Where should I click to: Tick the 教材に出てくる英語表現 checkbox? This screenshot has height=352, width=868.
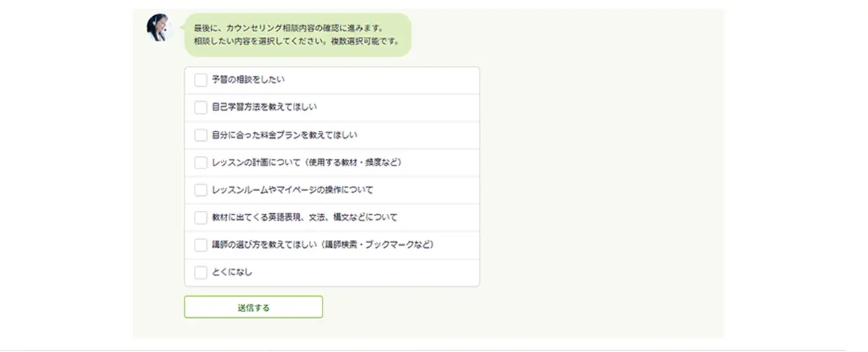pos(201,218)
